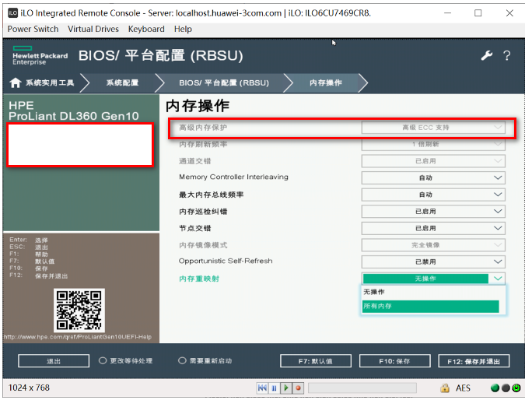Screen dimensions: 532x400
Task: Click the 最大内存总线频率 label
Action: (211, 195)
